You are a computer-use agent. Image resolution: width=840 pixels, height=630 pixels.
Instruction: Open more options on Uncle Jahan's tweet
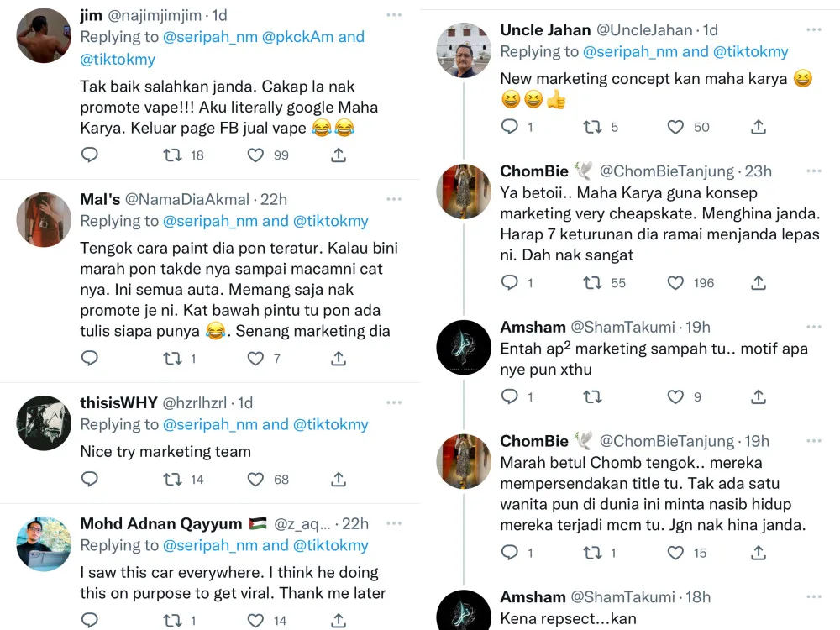click(813, 30)
